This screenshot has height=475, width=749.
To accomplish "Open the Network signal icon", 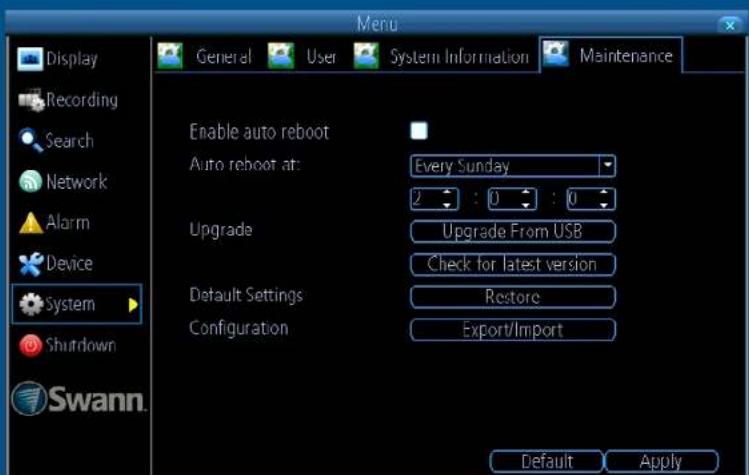I will 31,182.
